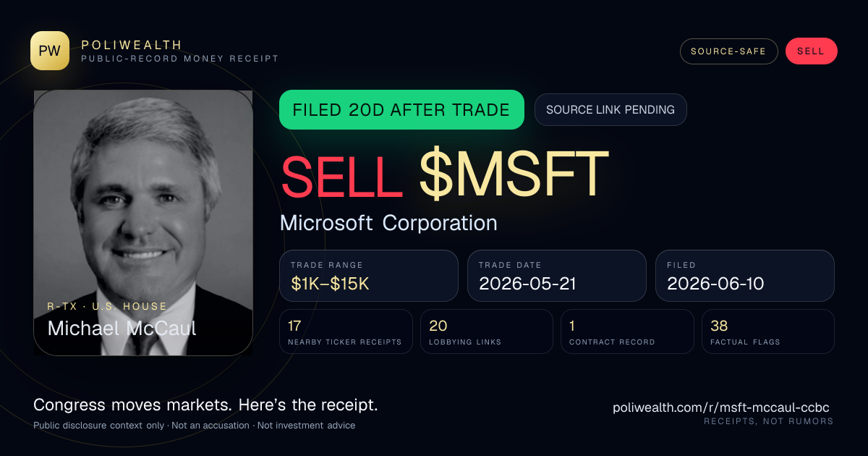
Task: Click the FILED 20D AFTER TRADE badge
Action: pyautogui.click(x=401, y=110)
